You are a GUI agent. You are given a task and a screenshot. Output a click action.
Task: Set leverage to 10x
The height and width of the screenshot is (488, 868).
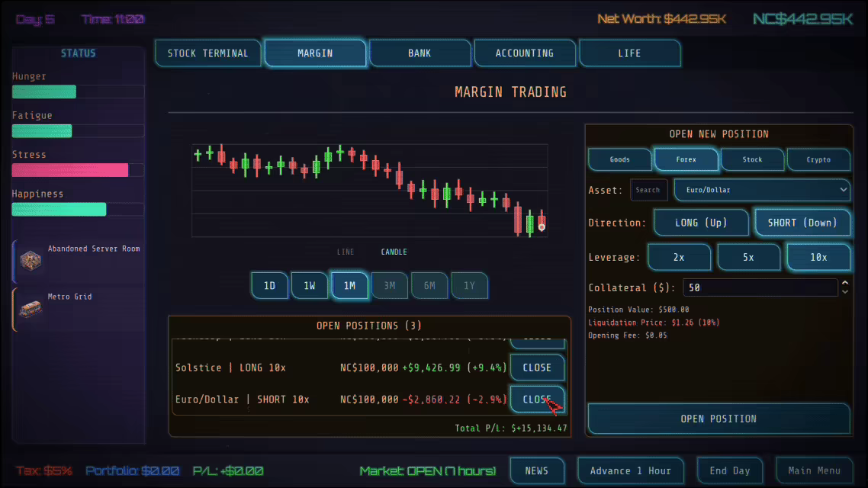[x=818, y=257]
